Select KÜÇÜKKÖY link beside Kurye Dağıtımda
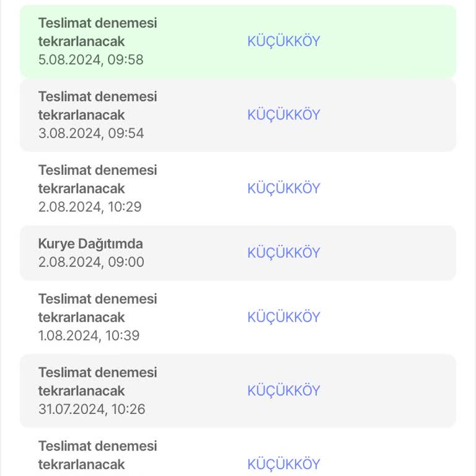This screenshot has width=476, height=476. pos(283,253)
